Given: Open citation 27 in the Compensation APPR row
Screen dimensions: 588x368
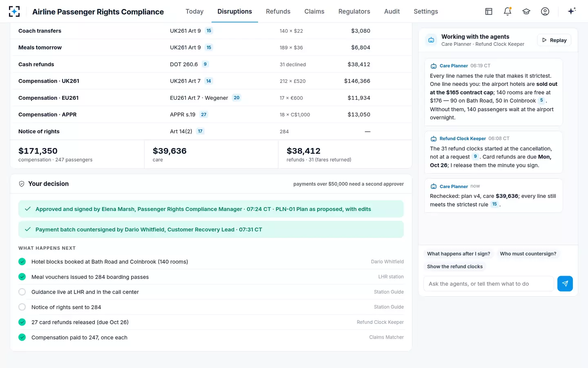Looking at the screenshot, I should pos(204,114).
